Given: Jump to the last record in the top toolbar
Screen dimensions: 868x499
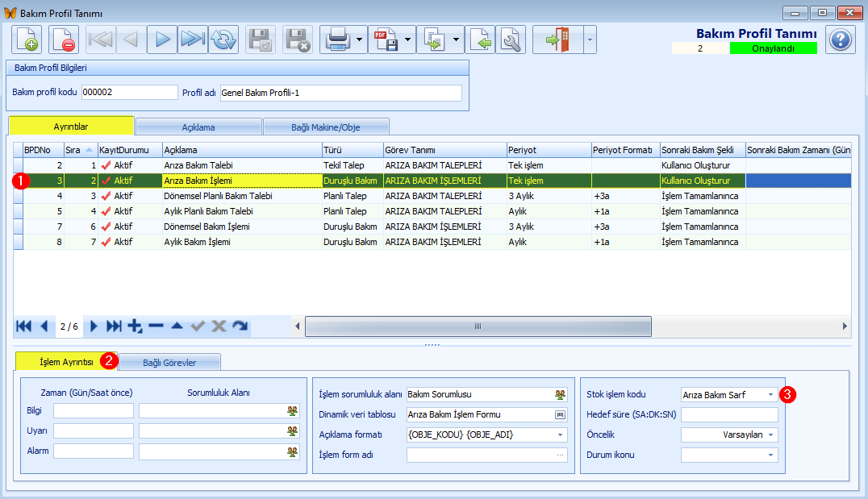Looking at the screenshot, I should click(193, 40).
